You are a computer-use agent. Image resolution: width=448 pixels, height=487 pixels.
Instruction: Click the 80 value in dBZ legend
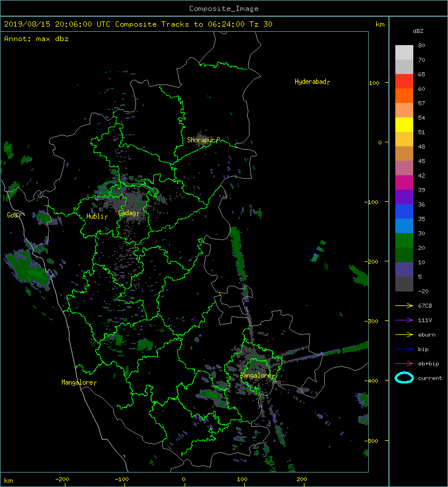421,45
